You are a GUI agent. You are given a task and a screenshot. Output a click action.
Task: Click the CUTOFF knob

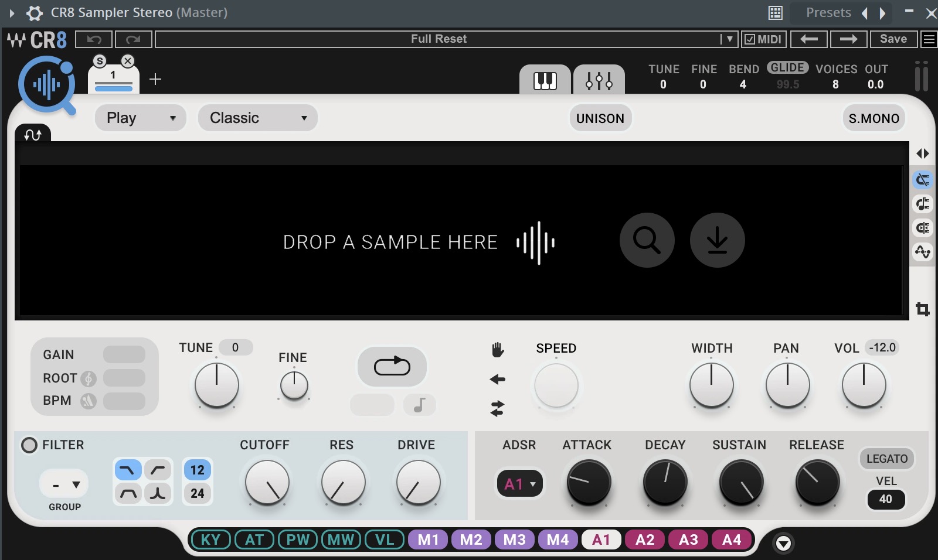[x=267, y=483]
